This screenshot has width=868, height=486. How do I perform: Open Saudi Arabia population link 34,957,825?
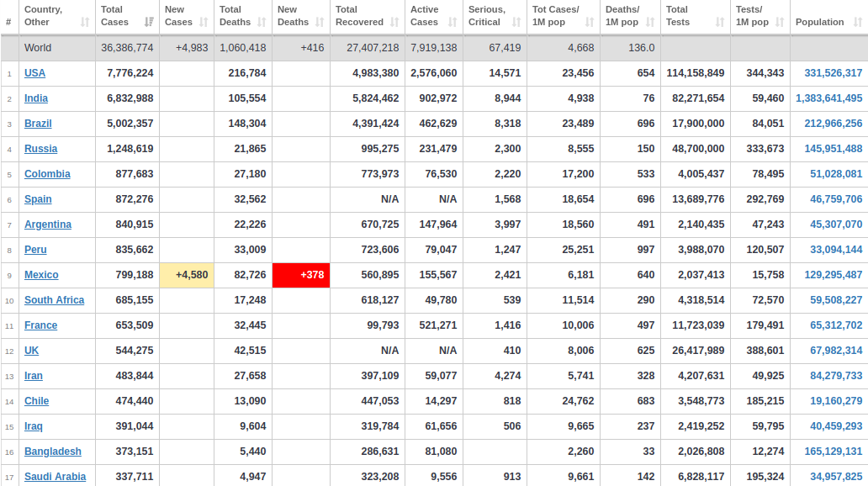click(836, 477)
